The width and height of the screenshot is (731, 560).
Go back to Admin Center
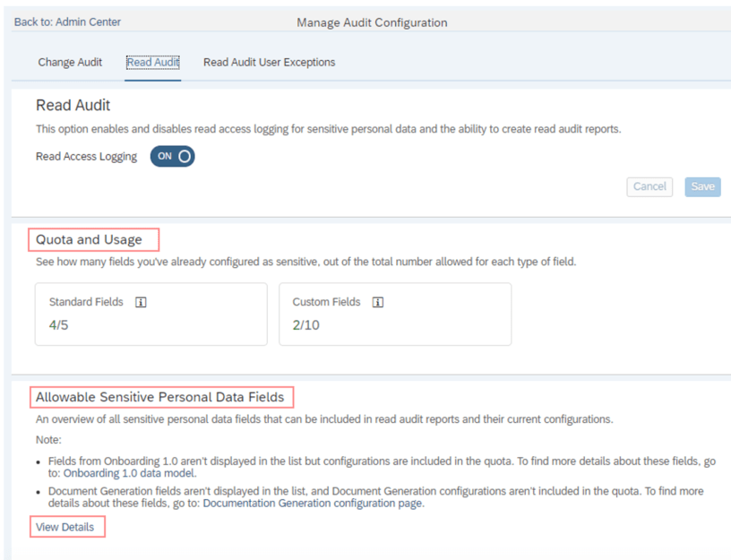pyautogui.click(x=67, y=22)
